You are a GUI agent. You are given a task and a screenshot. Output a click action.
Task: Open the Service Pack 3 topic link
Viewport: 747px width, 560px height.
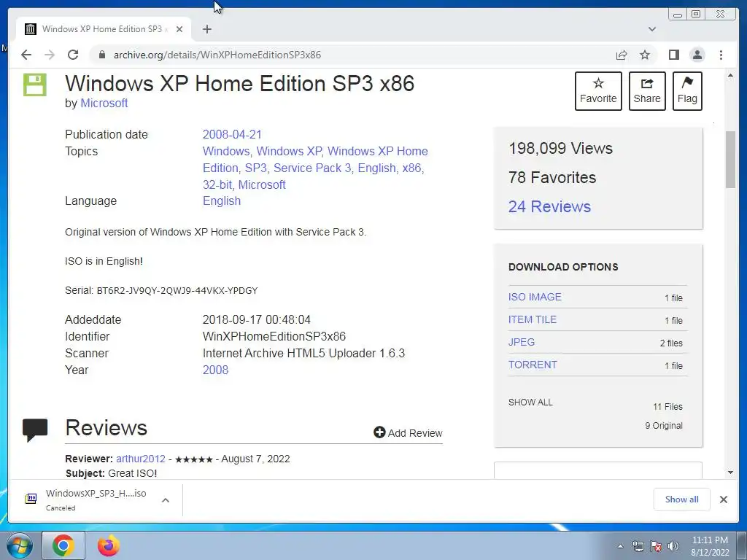tap(312, 168)
